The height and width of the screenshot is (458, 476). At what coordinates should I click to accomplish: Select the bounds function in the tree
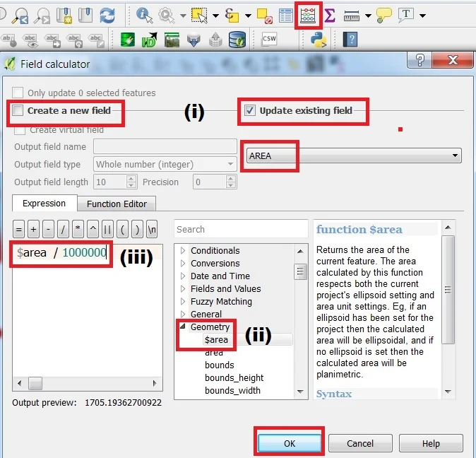220,365
